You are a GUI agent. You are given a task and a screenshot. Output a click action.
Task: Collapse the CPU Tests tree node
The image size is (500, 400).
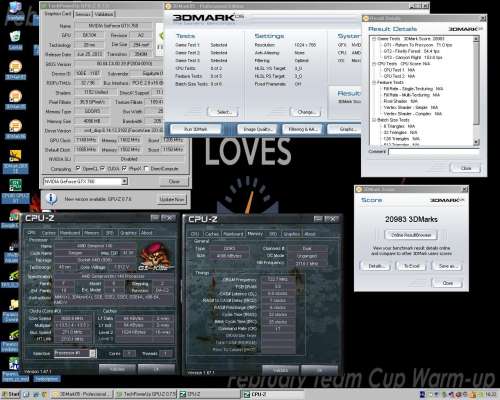click(374, 64)
